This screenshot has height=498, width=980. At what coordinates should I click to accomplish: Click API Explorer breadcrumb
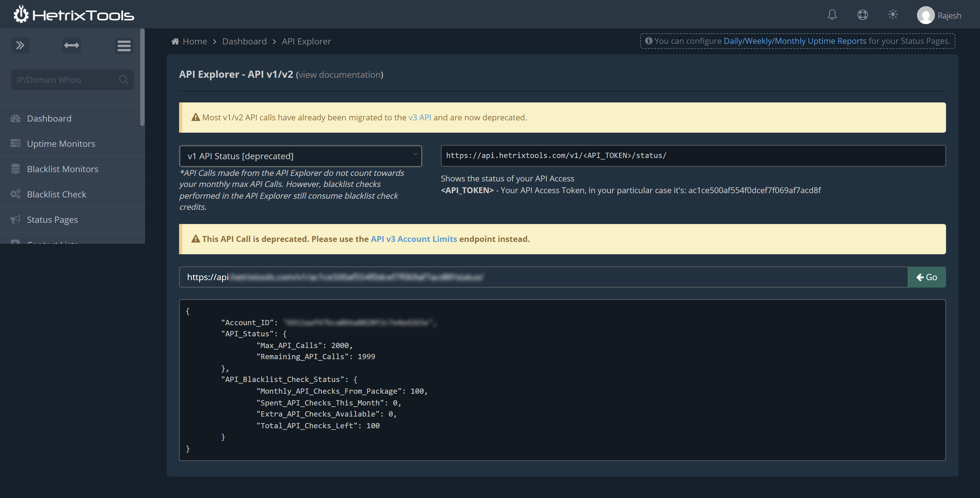[306, 41]
